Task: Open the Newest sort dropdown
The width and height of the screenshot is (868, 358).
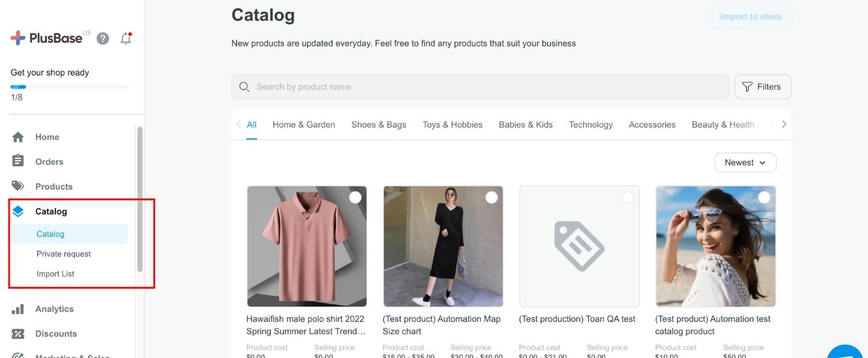Action: (x=745, y=163)
